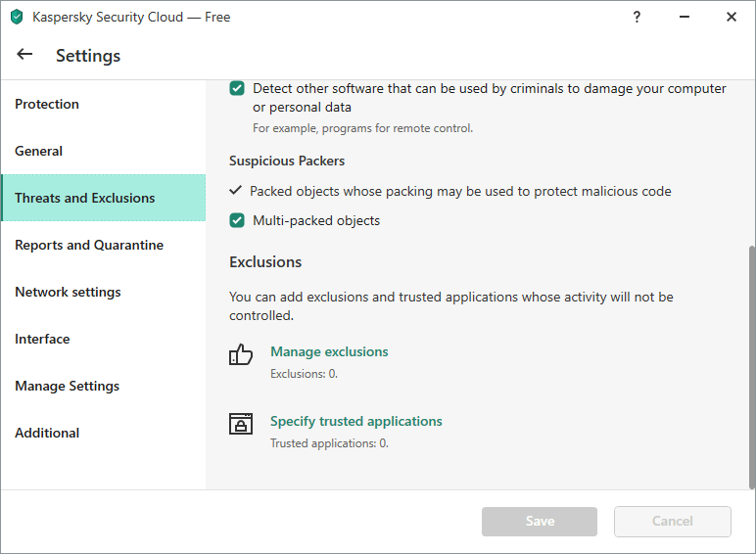Click 'For example, programs for remote control.' text
The height and width of the screenshot is (554, 756).
[363, 128]
